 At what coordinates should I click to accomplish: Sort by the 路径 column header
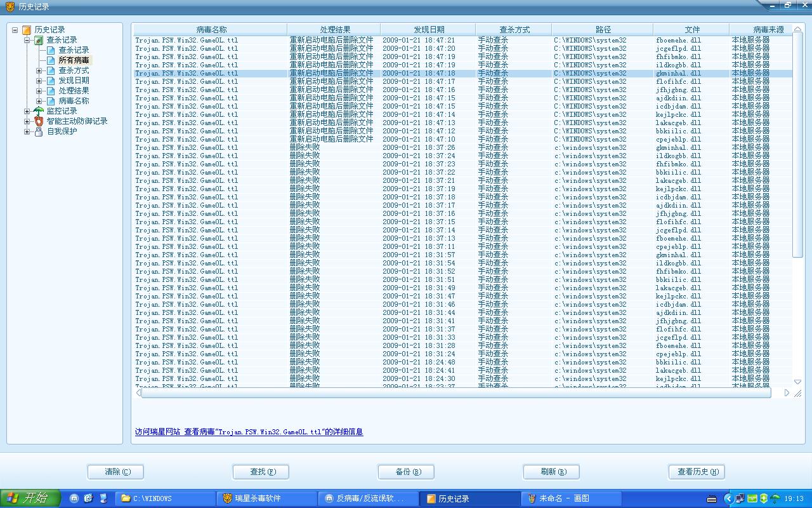click(x=603, y=30)
